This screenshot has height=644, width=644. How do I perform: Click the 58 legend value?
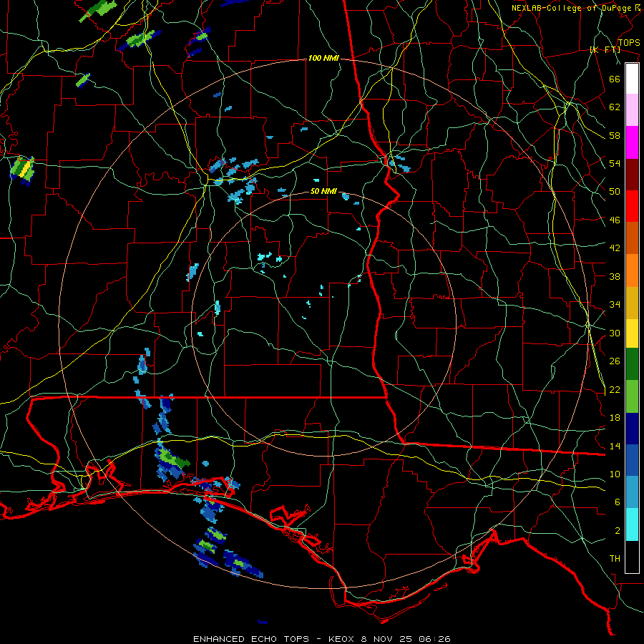615,135
